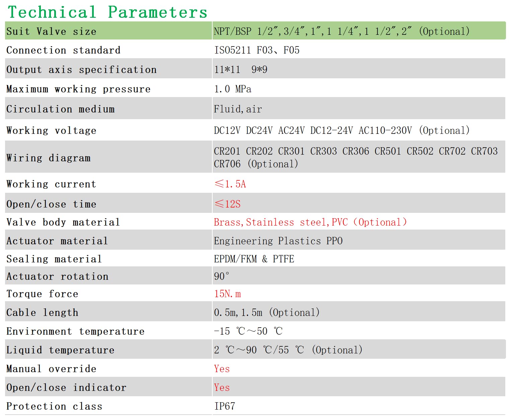Click the working voltage options text
The image size is (511, 420).
(342, 131)
